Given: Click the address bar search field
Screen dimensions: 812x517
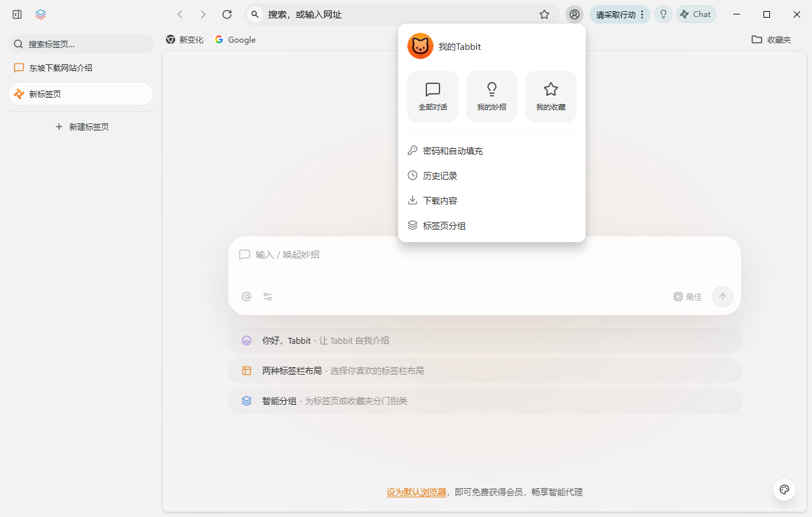Looking at the screenshot, I should click(361, 14).
